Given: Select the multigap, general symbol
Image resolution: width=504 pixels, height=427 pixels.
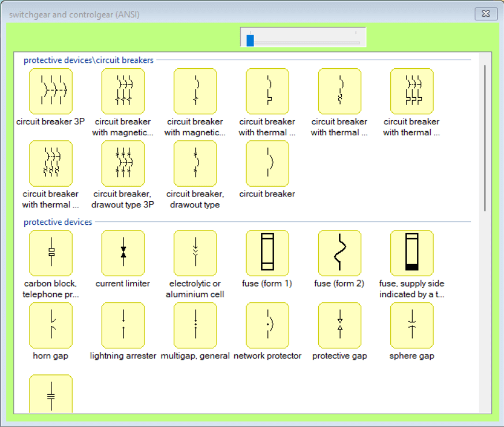Looking at the screenshot, I should pyautogui.click(x=195, y=326).
